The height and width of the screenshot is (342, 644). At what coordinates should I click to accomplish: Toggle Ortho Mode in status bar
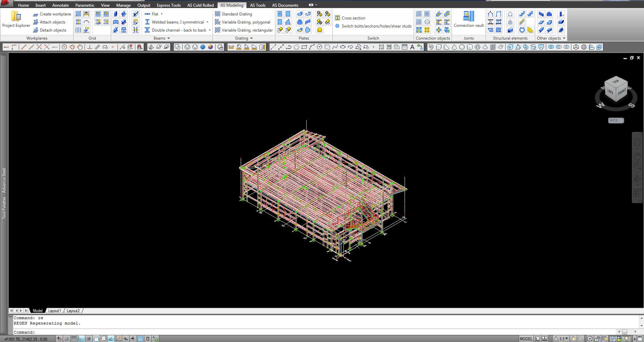click(x=81, y=339)
